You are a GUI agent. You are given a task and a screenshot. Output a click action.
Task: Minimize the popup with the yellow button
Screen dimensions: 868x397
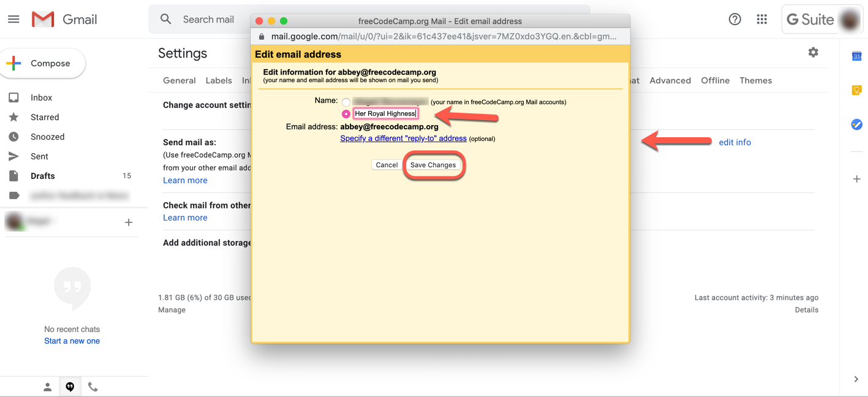click(271, 21)
